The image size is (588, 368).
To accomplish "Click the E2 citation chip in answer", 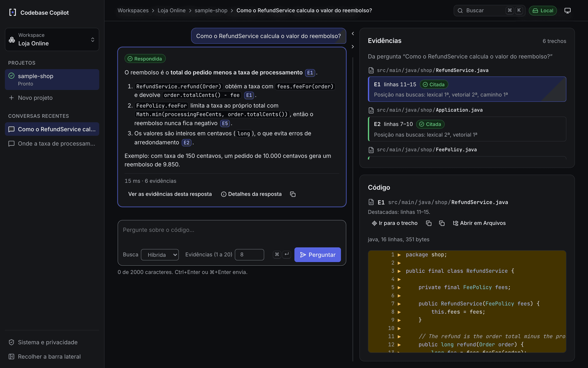I will tap(187, 143).
